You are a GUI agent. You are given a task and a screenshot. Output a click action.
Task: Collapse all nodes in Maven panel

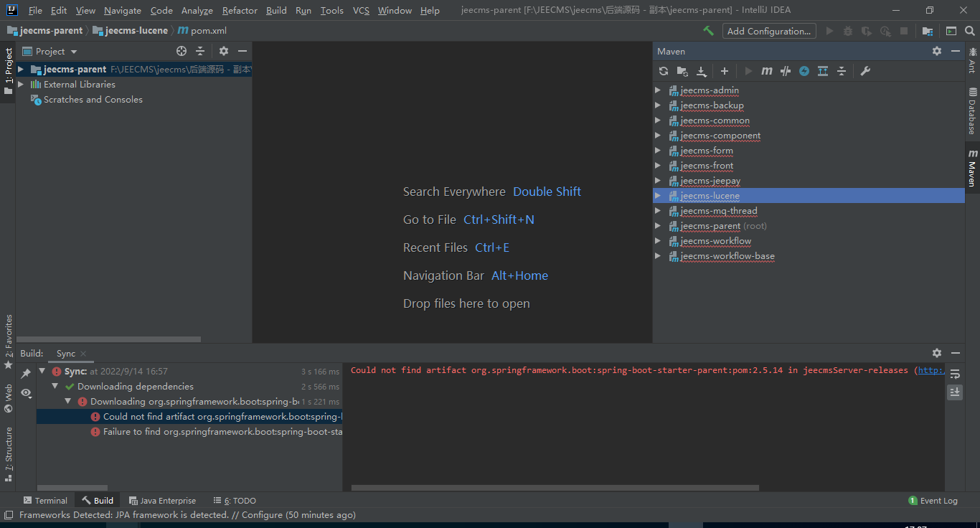842,71
